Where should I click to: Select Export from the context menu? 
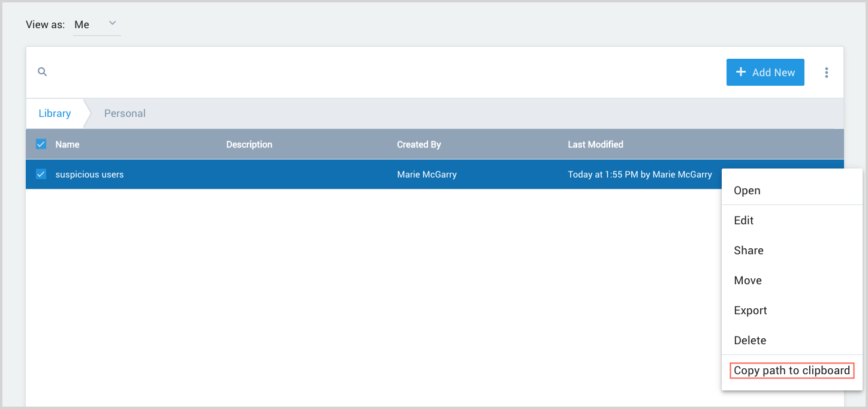pyautogui.click(x=750, y=310)
